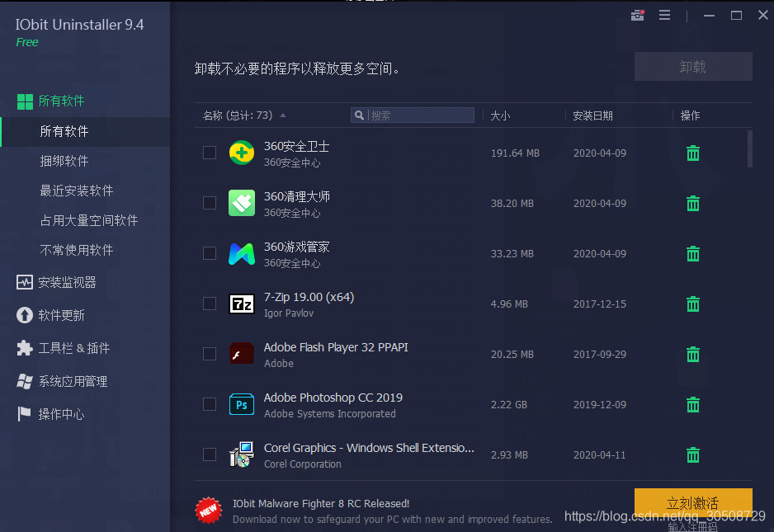Open the hamburger menu at top right
The height and width of the screenshot is (532, 774).
[x=665, y=15]
